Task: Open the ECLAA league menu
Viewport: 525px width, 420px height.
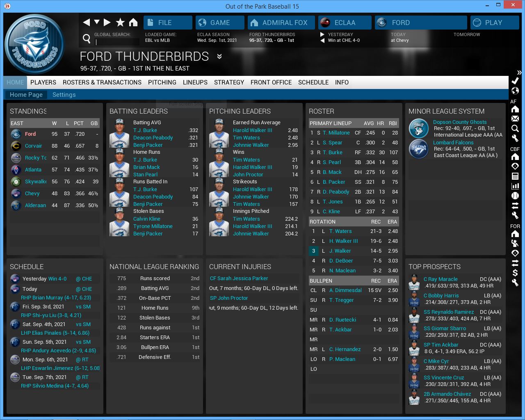Action: (x=345, y=23)
